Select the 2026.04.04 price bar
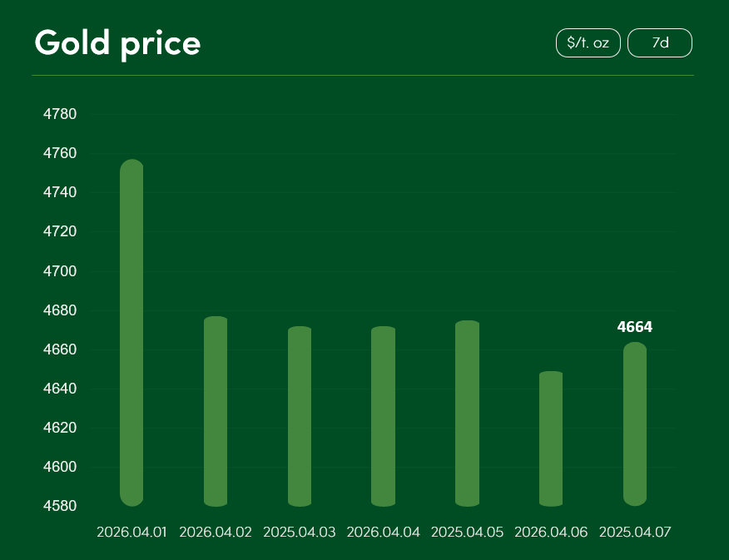Screen dimensions: 729x560 [383, 416]
